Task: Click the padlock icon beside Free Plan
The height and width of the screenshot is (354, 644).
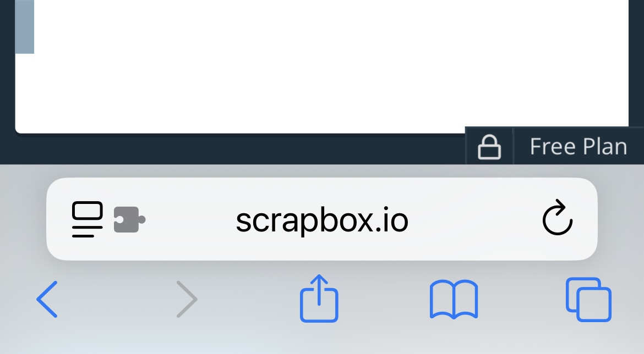Action: click(489, 146)
